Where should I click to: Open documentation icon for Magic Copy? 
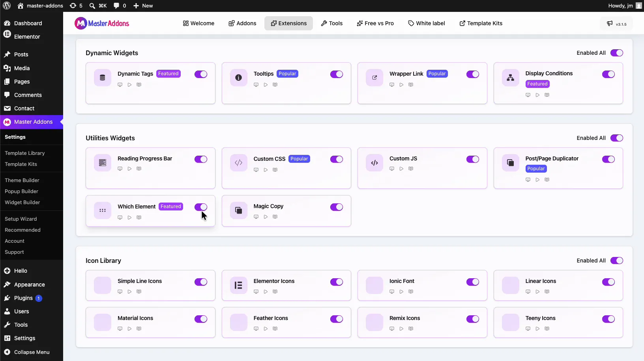click(275, 217)
